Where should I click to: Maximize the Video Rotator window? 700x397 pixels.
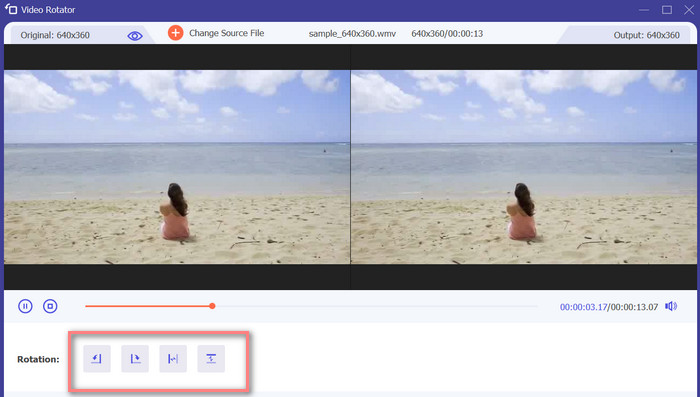667,10
